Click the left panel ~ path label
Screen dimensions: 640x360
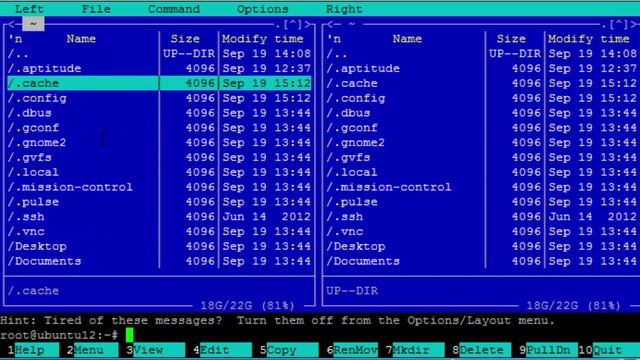(33, 24)
